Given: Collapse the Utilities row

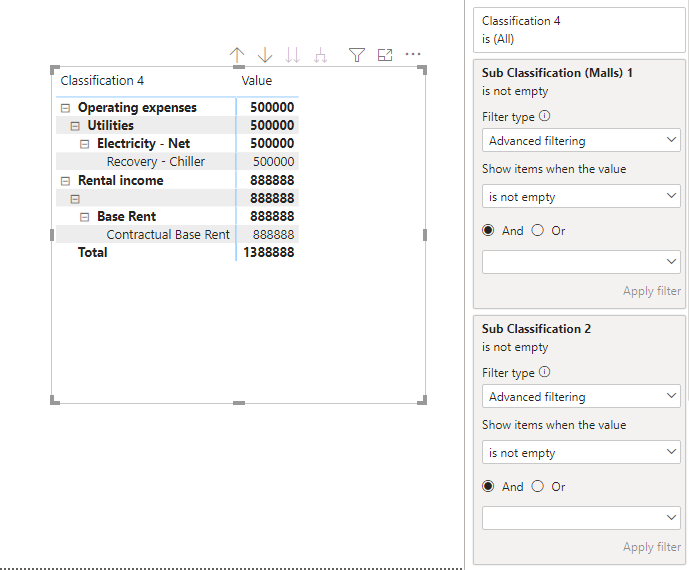Looking at the screenshot, I should click(75, 126).
